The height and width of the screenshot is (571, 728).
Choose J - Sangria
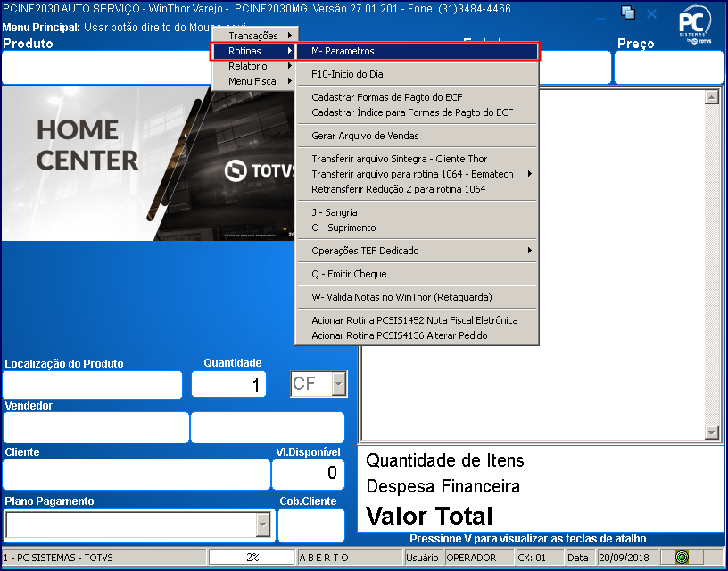coord(417,212)
